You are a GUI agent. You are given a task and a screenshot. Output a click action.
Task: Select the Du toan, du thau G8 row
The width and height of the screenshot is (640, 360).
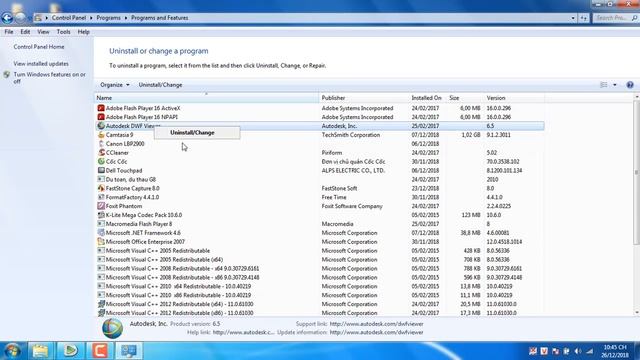pos(320,180)
